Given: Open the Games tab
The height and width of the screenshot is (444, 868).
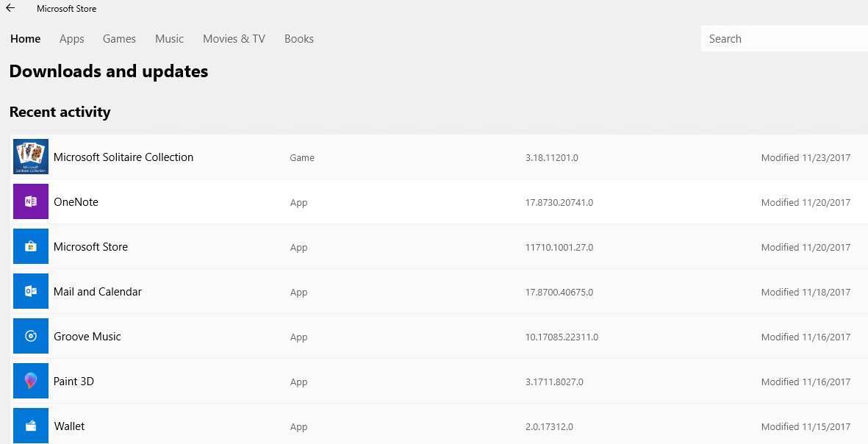Looking at the screenshot, I should click(120, 39).
